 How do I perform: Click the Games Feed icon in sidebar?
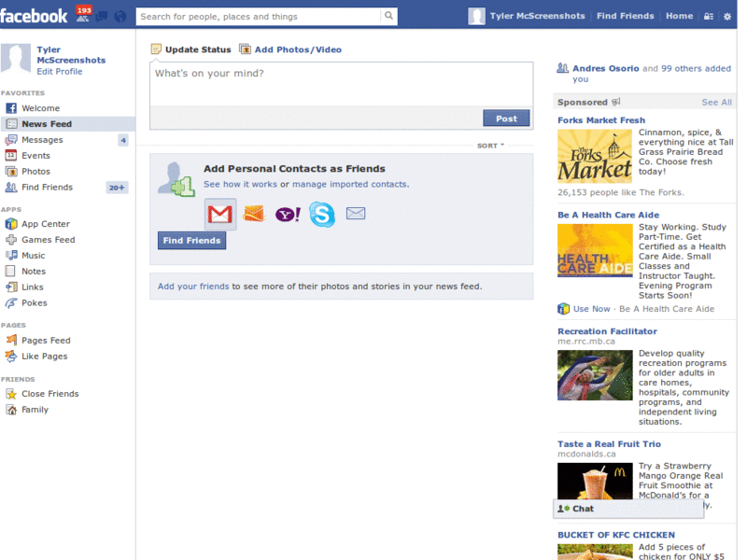tap(11, 240)
